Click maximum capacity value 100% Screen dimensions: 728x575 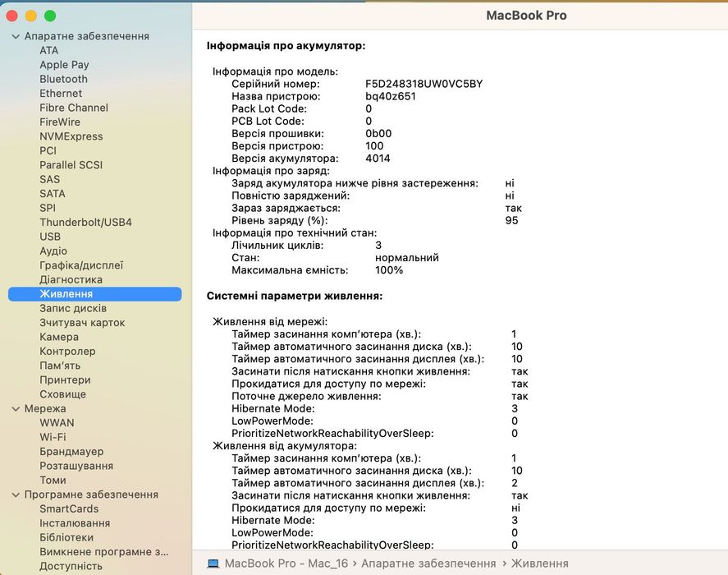coord(389,270)
